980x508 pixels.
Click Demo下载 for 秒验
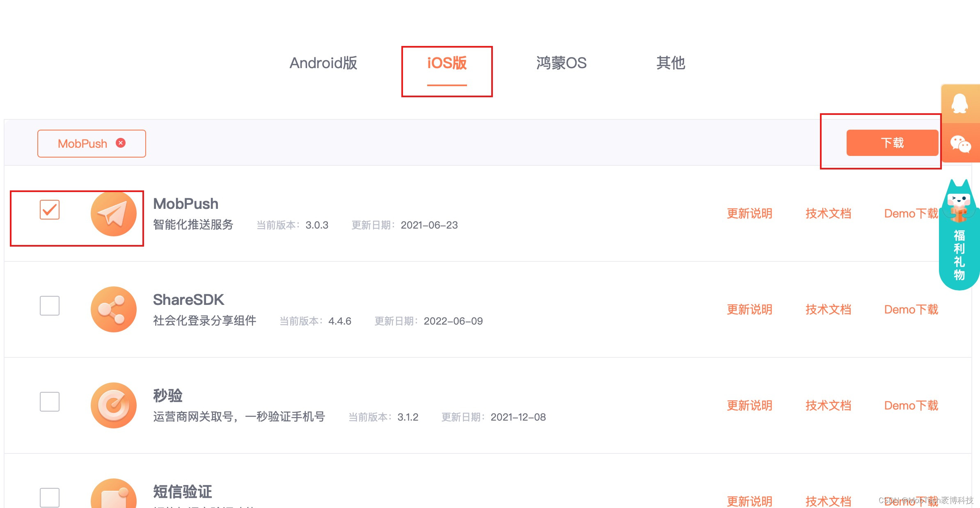911,405
